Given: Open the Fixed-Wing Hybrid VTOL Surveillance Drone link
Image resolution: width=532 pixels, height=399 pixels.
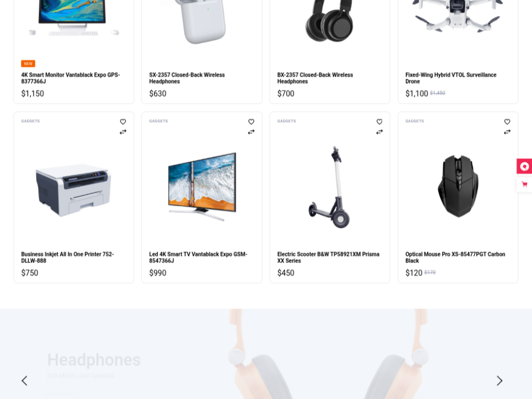Looking at the screenshot, I should pyautogui.click(x=451, y=78).
